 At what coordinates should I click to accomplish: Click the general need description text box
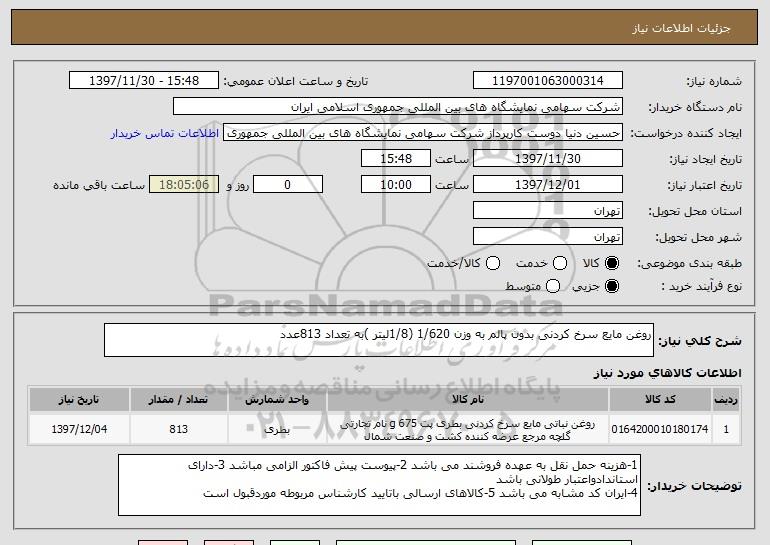click(379, 340)
